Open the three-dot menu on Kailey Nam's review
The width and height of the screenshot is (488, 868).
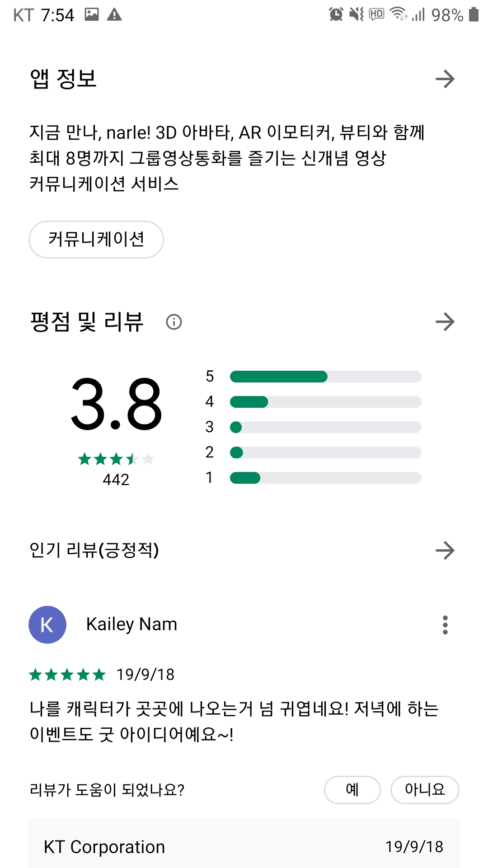point(445,625)
